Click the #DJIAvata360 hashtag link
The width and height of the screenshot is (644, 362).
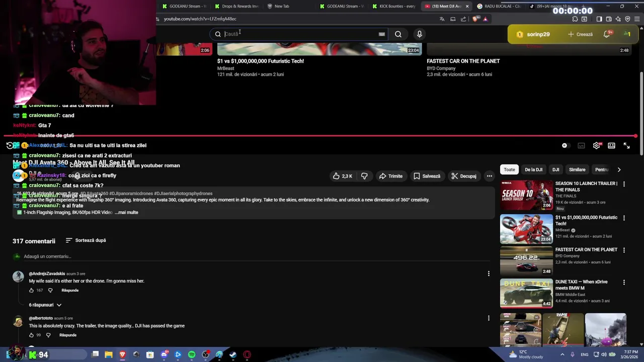(94, 194)
